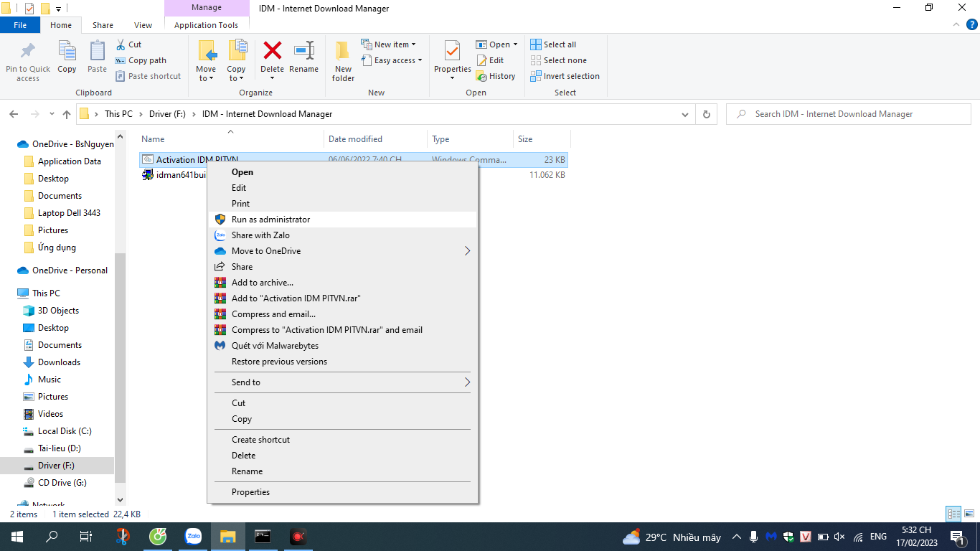Click the red Delete icon in ribbon
This screenshot has width=980, height=551.
(273, 50)
